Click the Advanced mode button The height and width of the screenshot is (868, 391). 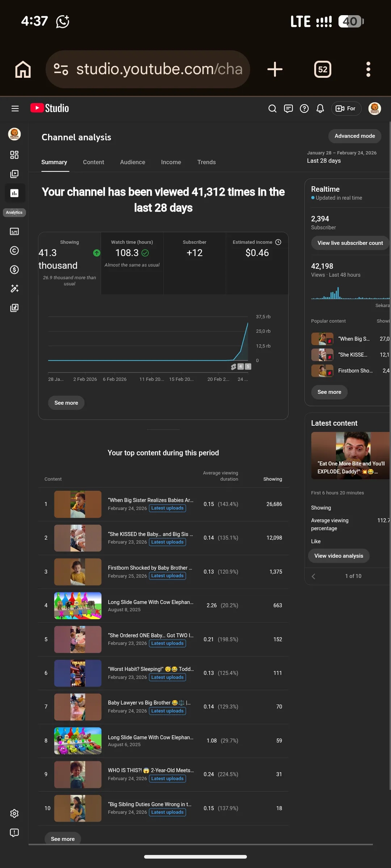click(355, 136)
